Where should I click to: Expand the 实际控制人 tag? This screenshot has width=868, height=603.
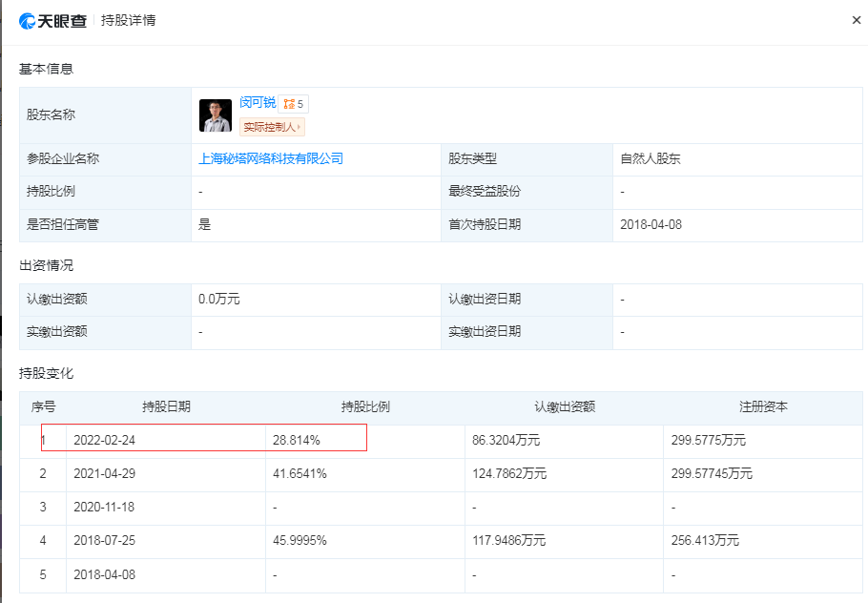tap(272, 127)
